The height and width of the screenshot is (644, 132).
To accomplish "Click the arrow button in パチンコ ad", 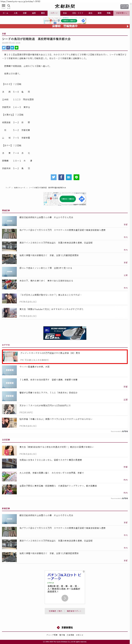I will click(x=65, y=598).
